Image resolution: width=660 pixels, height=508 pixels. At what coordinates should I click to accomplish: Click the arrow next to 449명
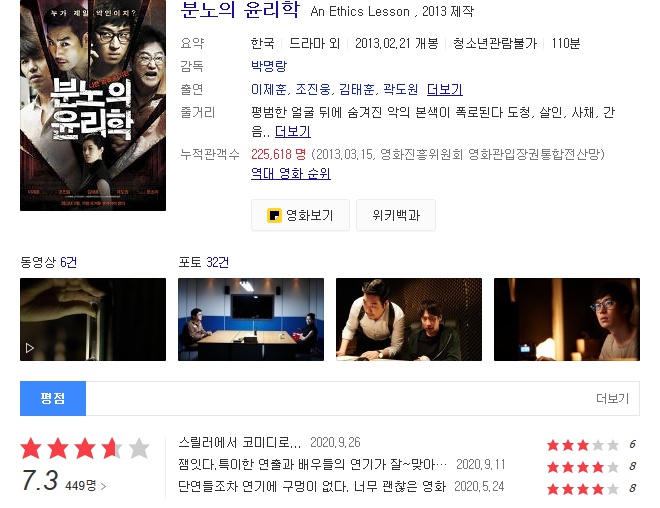[104, 487]
